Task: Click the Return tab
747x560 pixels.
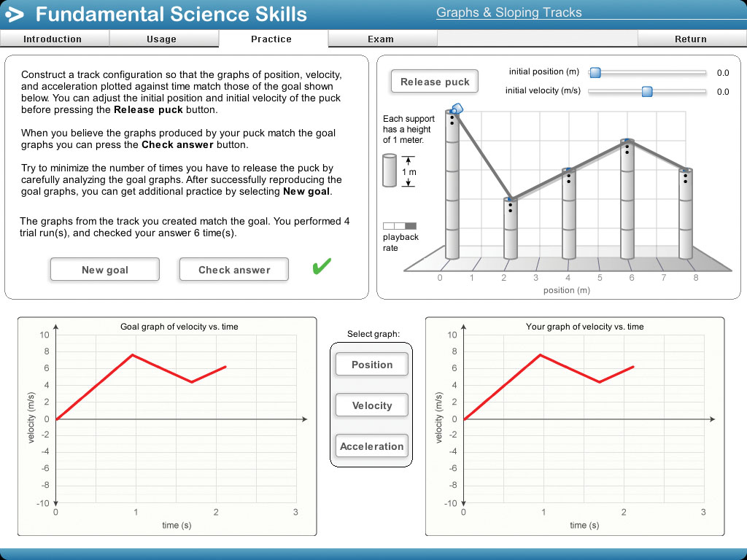Action: pos(690,40)
